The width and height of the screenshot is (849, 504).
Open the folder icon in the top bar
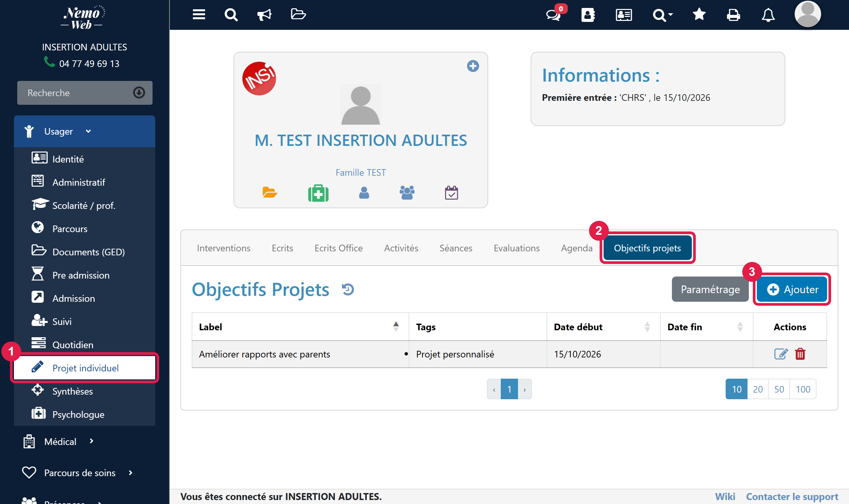tap(298, 14)
